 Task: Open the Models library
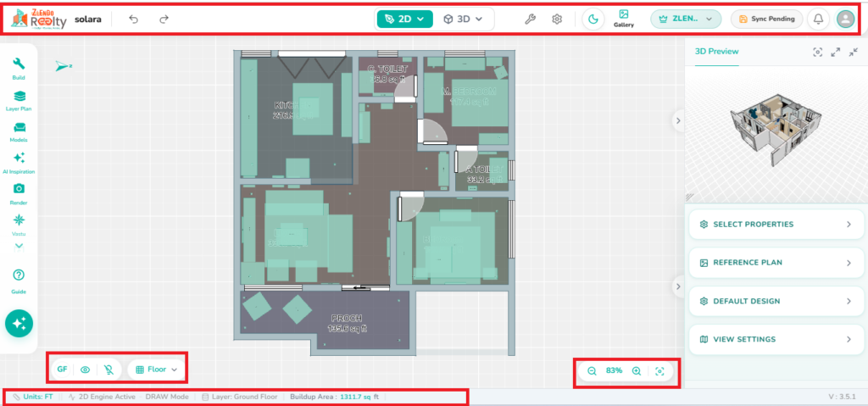[x=19, y=132]
